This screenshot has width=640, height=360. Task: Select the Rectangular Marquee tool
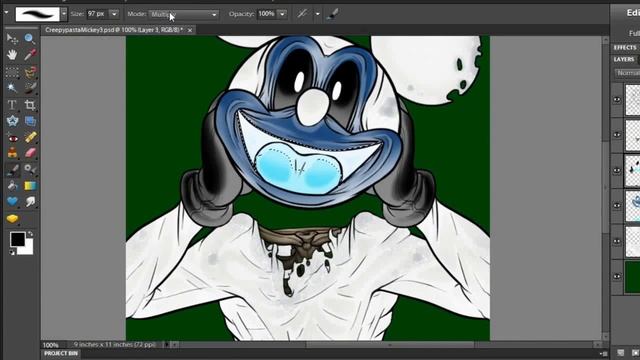point(12,72)
